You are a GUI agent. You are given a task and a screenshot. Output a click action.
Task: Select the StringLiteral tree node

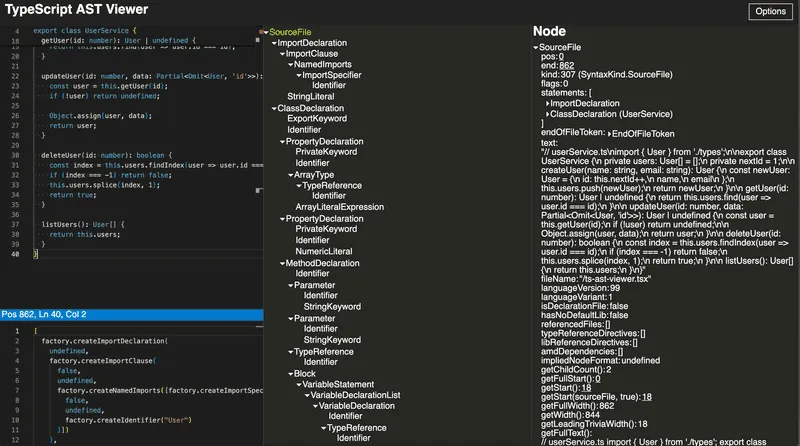[311, 96]
